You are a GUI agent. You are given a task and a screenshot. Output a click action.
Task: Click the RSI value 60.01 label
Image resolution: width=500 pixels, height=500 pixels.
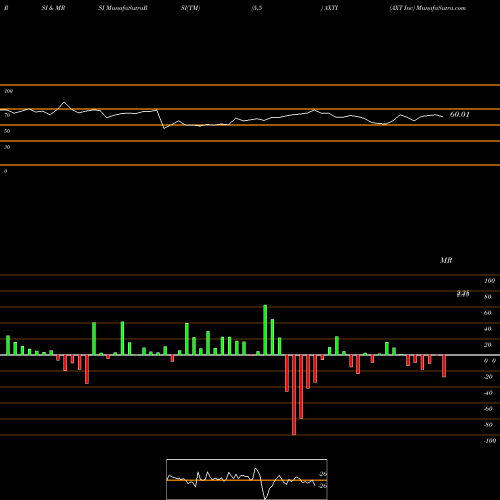(459, 114)
